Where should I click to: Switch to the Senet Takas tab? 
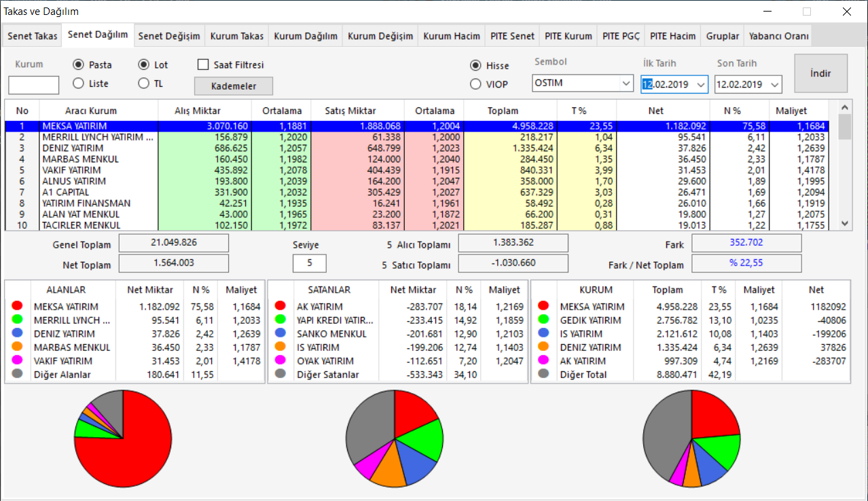pos(33,36)
